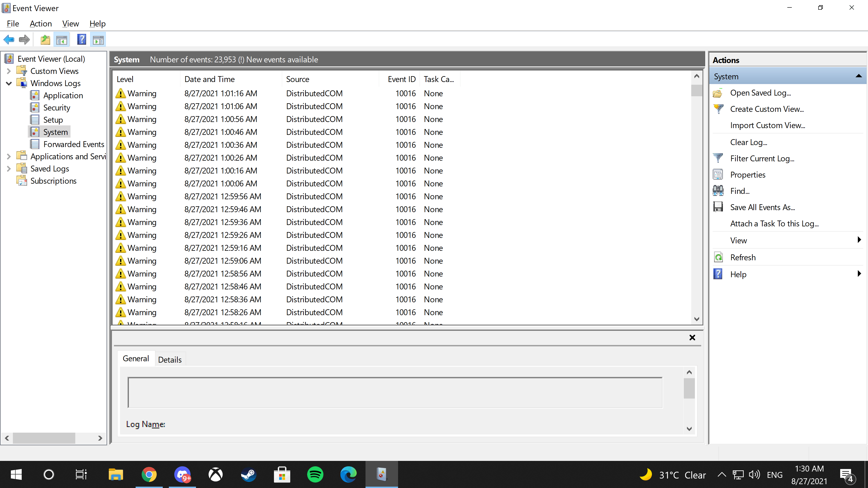
Task: Open the View menu
Action: tap(71, 23)
